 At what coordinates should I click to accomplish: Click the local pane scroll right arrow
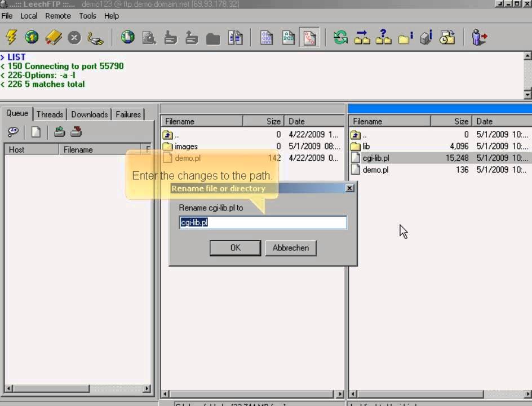[x=340, y=394]
